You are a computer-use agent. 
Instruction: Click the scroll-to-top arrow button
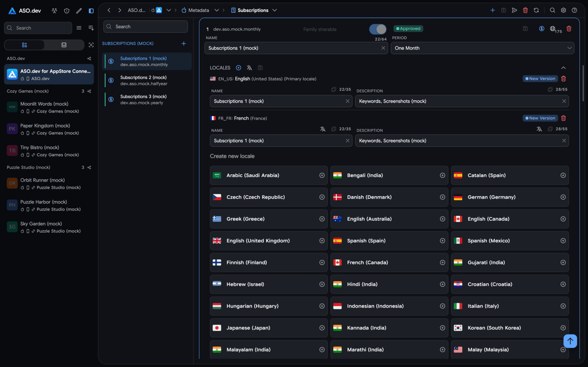tap(570, 341)
